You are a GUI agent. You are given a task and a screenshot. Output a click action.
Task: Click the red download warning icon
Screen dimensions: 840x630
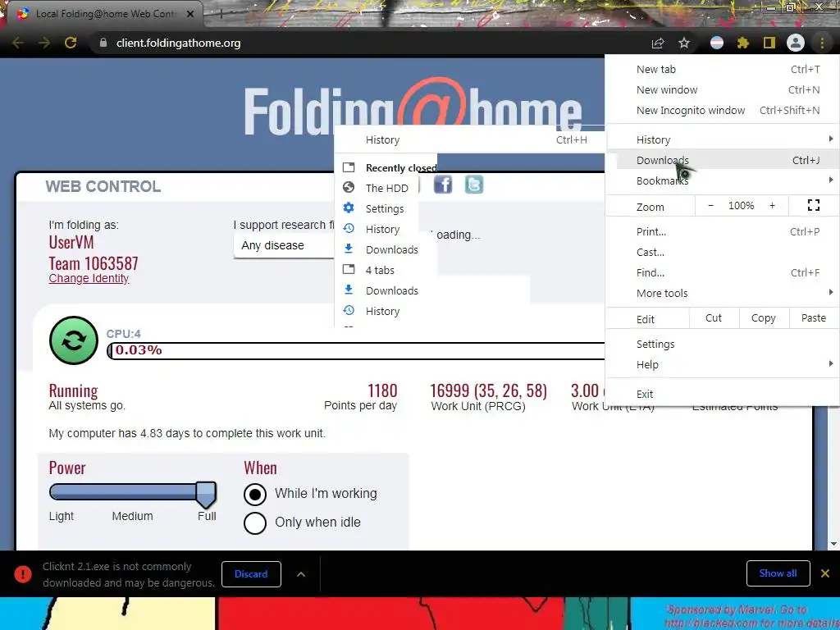22,573
